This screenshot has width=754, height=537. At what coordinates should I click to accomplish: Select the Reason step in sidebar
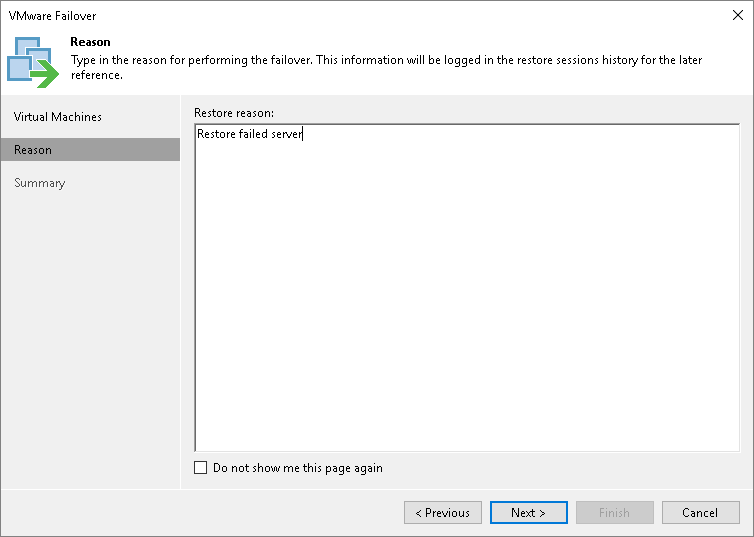[x=90, y=150]
